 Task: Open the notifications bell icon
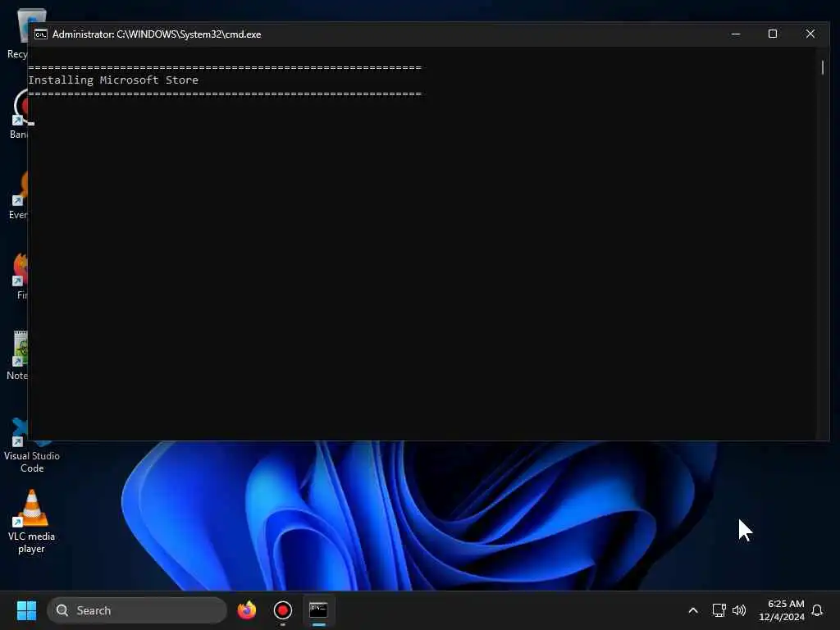[x=817, y=610]
